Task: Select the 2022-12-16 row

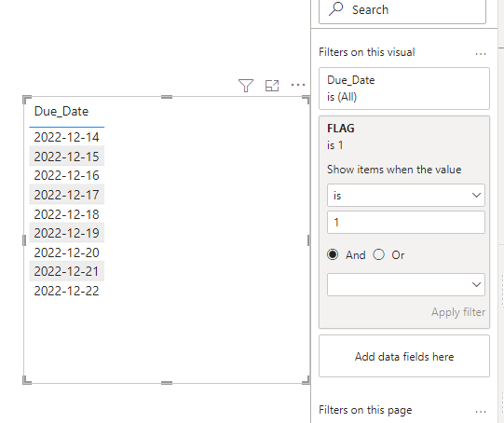Action: 66,175
